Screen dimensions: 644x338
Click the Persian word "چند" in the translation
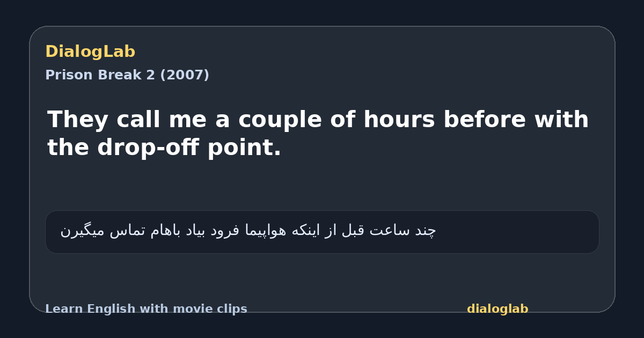pyautogui.click(x=426, y=231)
